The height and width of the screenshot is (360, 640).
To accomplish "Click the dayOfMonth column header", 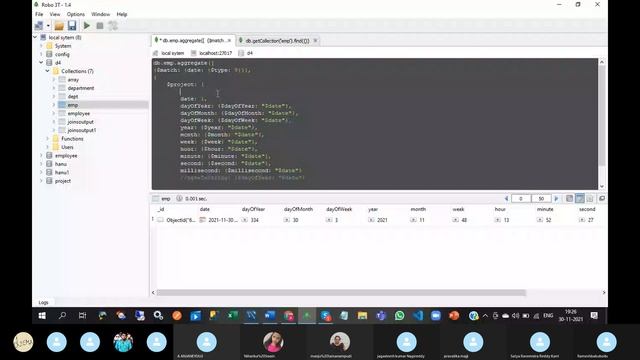I will [298, 209].
